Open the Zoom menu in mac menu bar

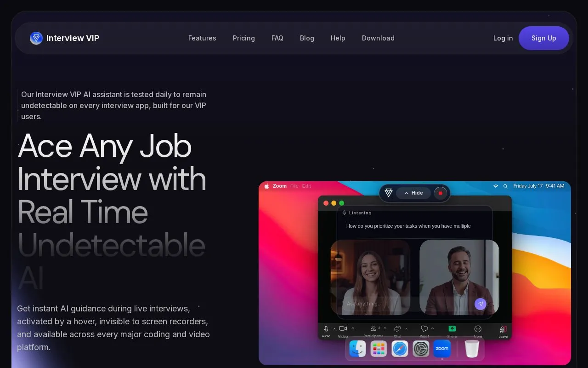point(280,186)
